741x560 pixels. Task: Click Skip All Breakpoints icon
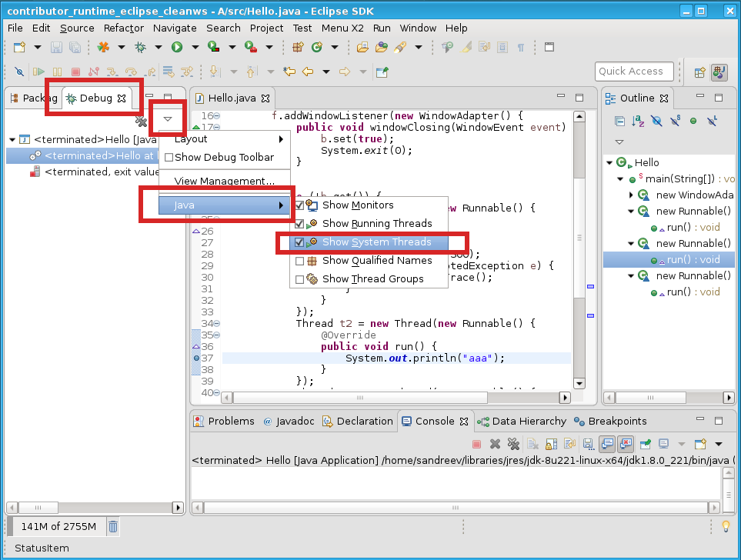(19, 72)
